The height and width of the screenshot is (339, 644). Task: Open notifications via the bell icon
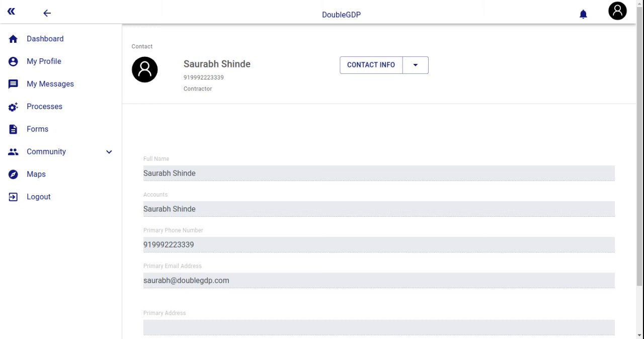pyautogui.click(x=583, y=14)
